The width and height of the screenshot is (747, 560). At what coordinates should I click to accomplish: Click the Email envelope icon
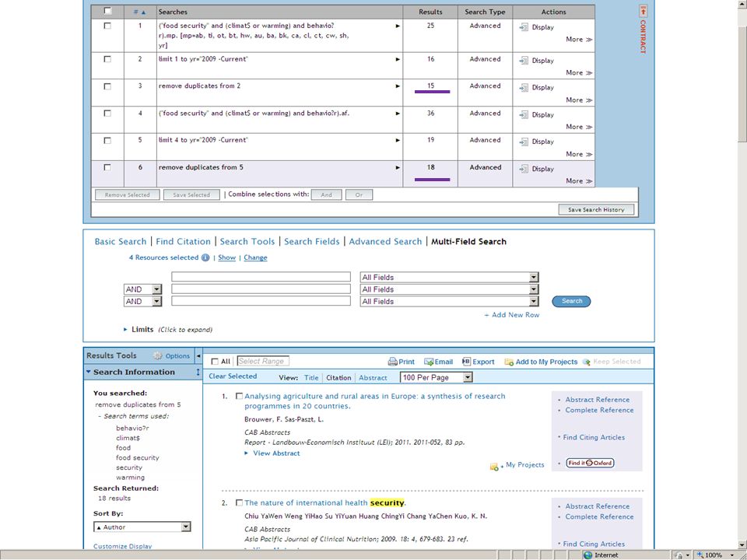coord(428,362)
